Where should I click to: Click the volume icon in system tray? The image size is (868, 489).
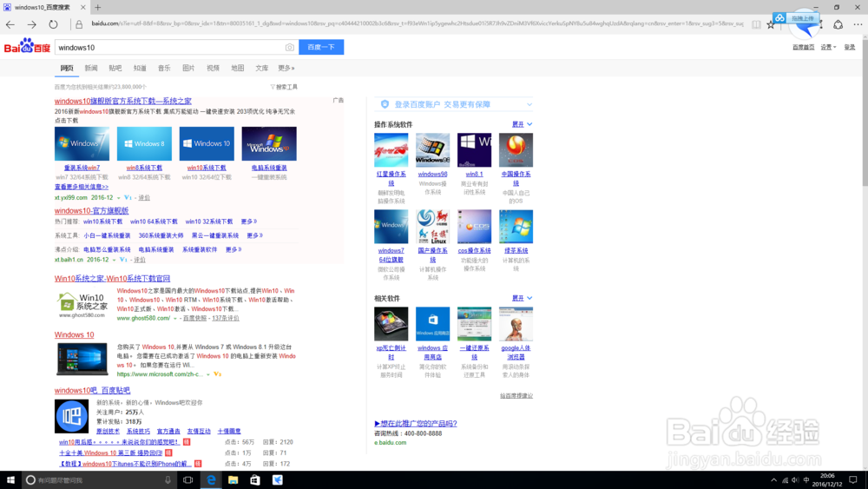coord(795,480)
